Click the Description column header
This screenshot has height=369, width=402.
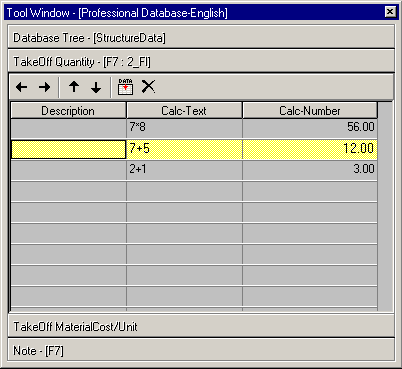(x=68, y=110)
